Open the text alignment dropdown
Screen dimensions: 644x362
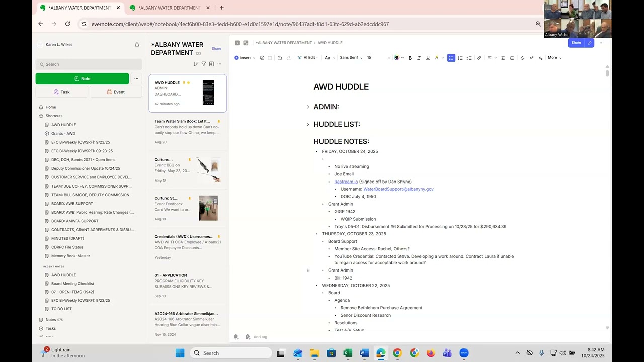pyautogui.click(x=491, y=58)
